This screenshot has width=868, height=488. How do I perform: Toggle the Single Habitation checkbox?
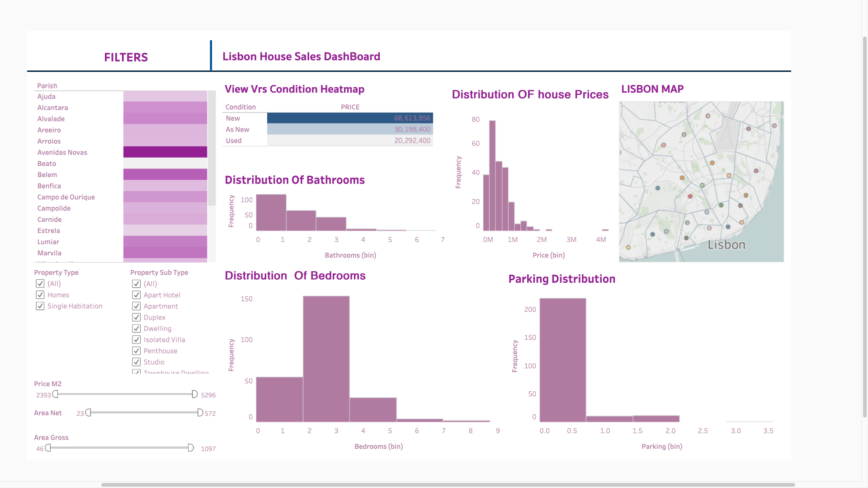[40, 306]
